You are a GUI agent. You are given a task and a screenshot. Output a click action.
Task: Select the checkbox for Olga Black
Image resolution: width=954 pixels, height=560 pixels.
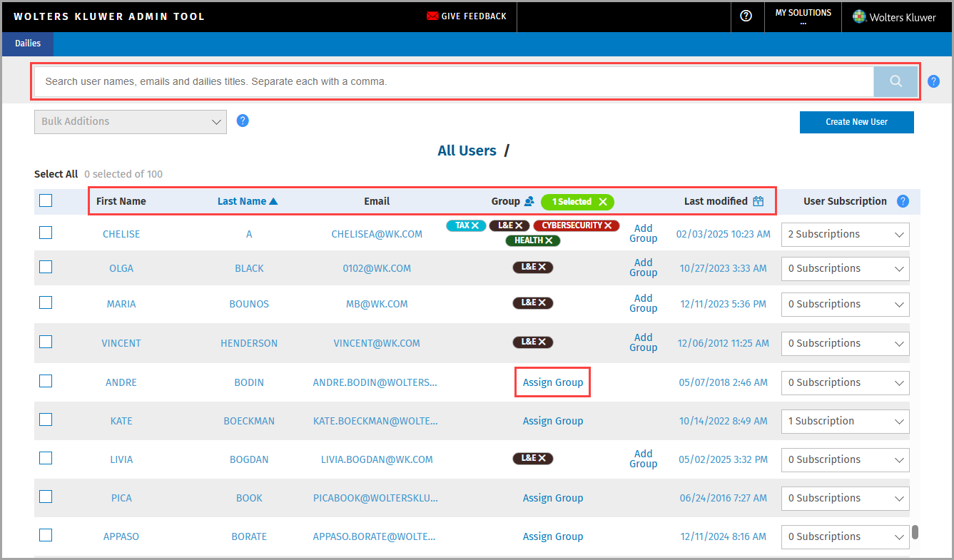(46, 266)
